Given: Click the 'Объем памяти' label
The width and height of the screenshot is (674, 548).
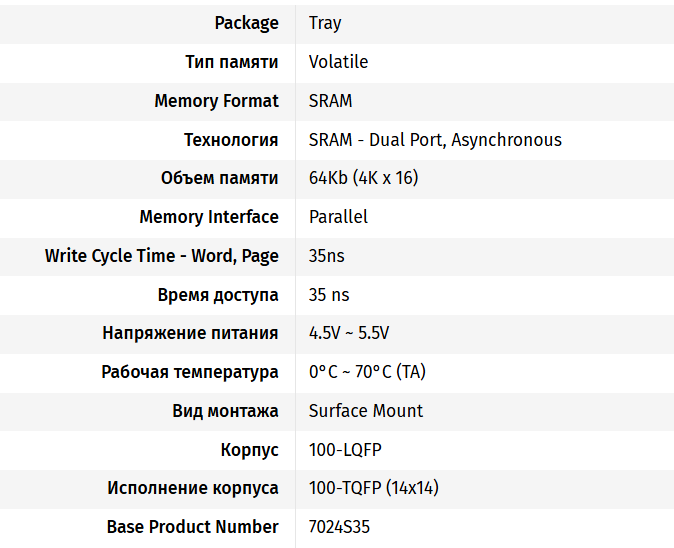Looking at the screenshot, I should (x=219, y=178).
